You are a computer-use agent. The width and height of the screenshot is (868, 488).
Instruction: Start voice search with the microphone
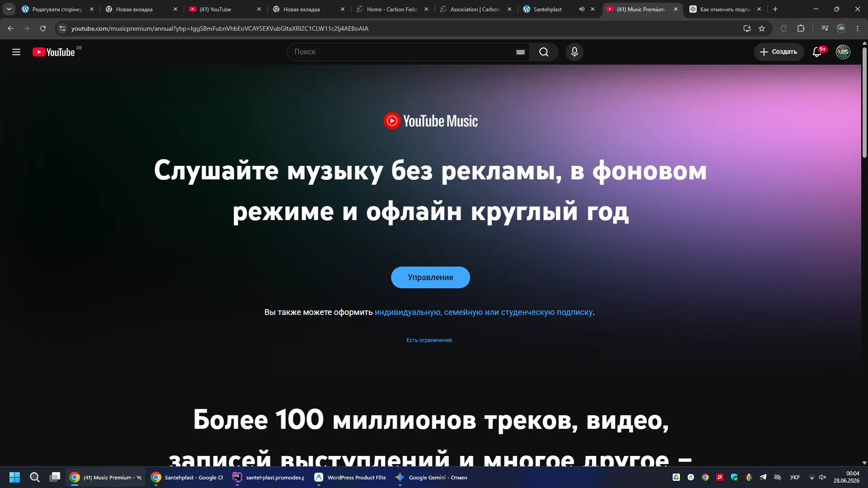575,52
